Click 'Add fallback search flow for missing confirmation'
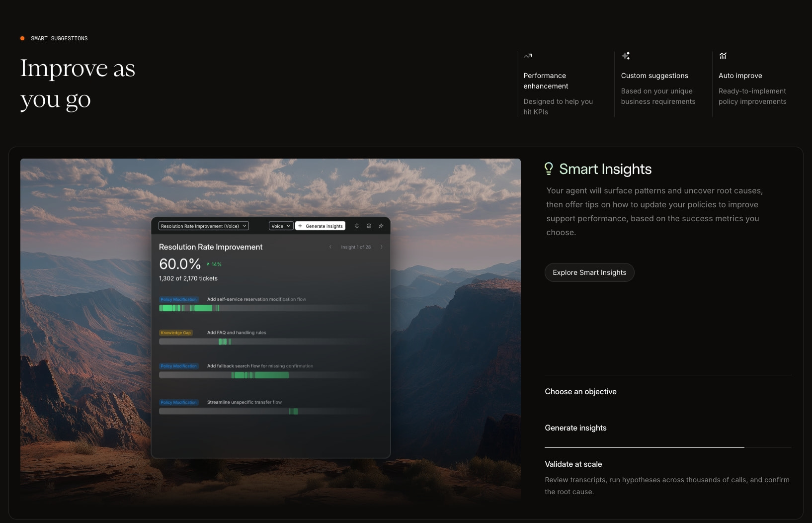Screen dimensions: 812x523 [x=260, y=366]
